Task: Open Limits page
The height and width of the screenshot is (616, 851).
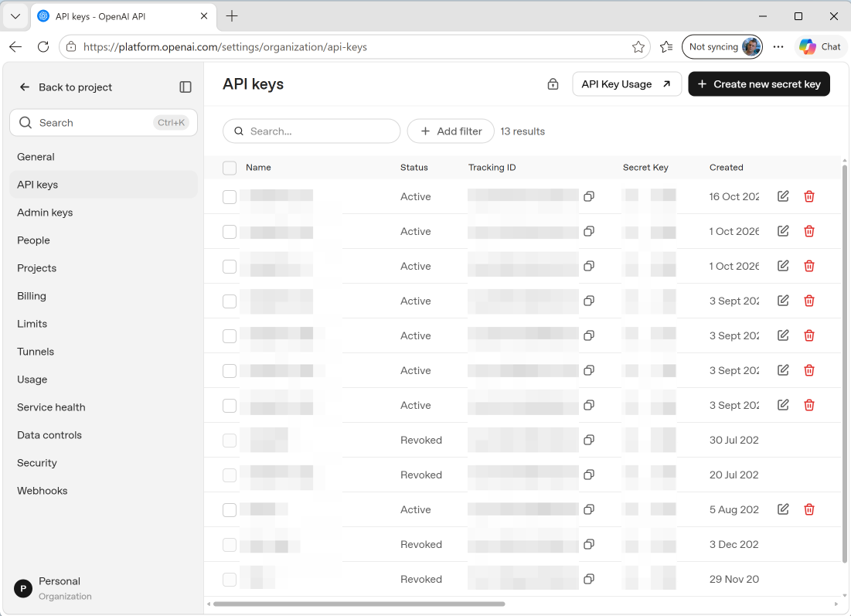Action: [104, 324]
